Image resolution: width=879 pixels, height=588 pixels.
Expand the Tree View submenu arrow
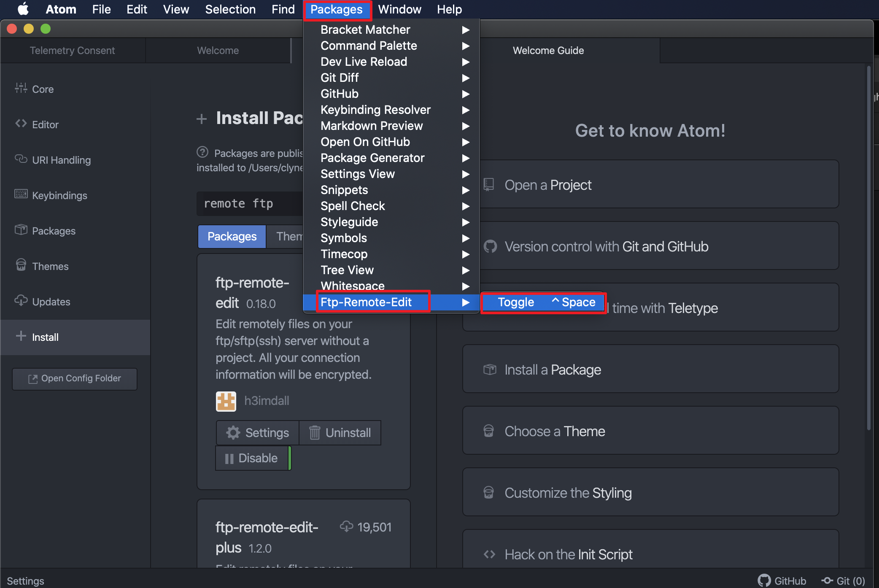[466, 270]
